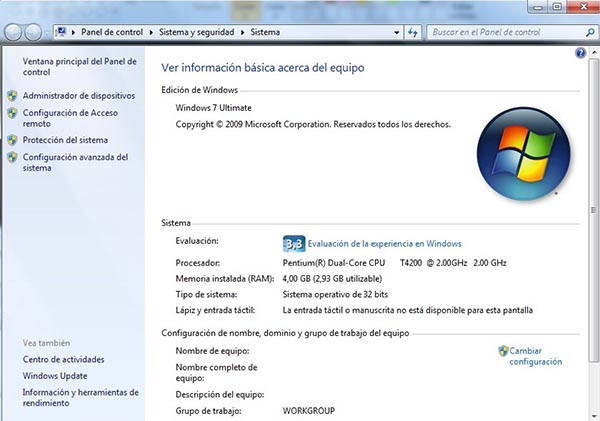Click the computer icon in the address bar
600x421 pixels.
(61, 32)
